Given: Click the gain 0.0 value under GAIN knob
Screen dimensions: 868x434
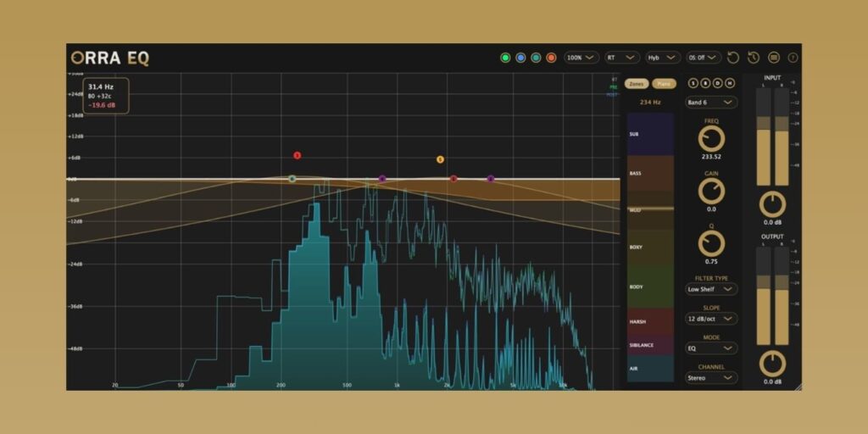Looking at the screenshot, I should click(711, 209).
